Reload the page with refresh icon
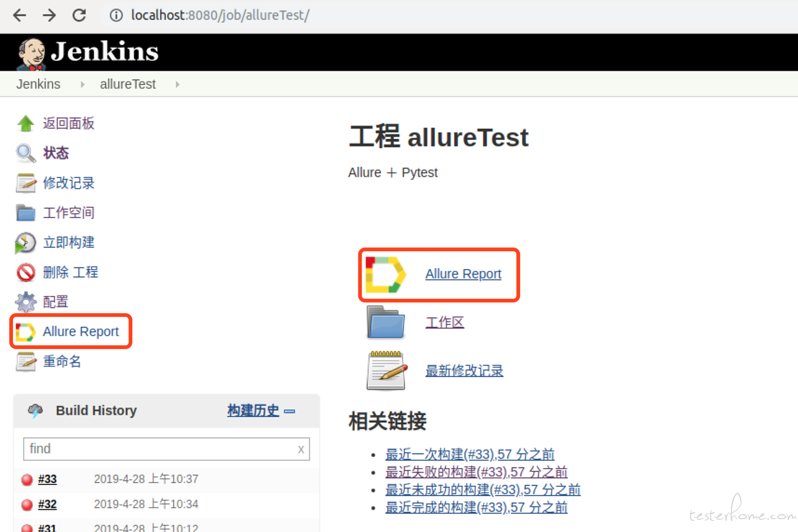The width and height of the screenshot is (798, 532). (x=79, y=15)
